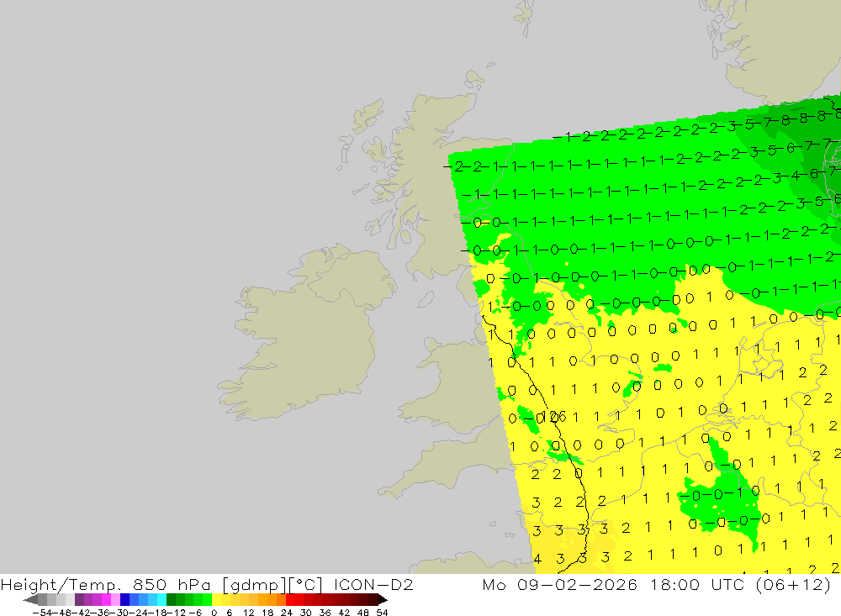841x616 pixels.
Task: Click the dark blue swatch in the color scale
Action: pyautogui.click(x=125, y=600)
